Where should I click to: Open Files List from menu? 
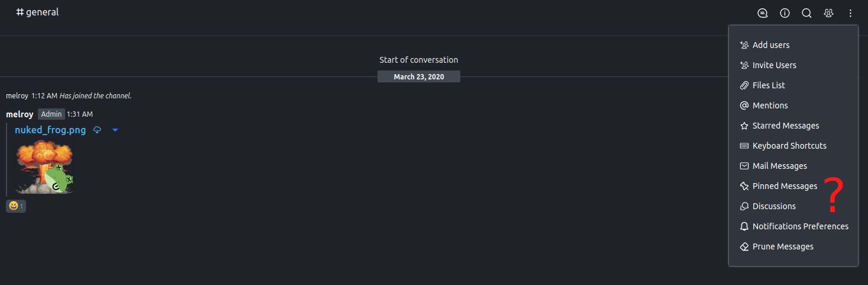click(793, 85)
